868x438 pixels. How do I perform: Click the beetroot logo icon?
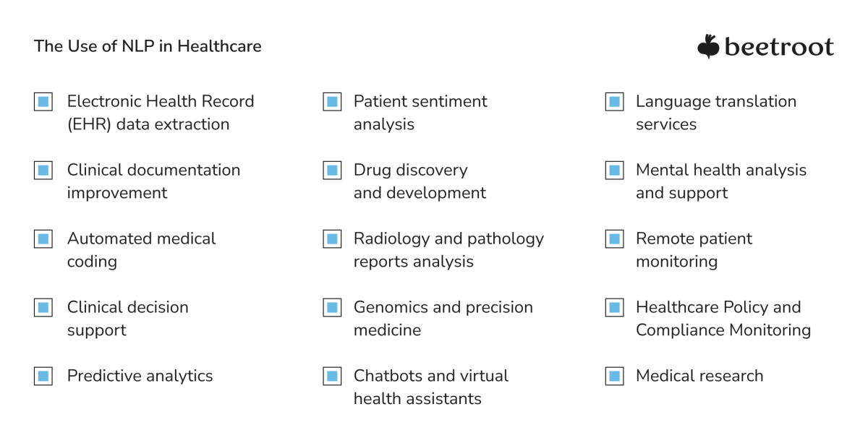[x=708, y=46]
